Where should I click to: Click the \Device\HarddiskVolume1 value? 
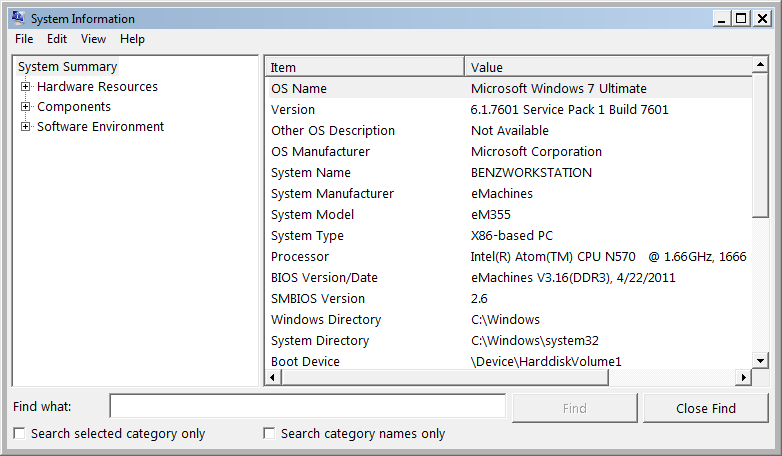546,361
